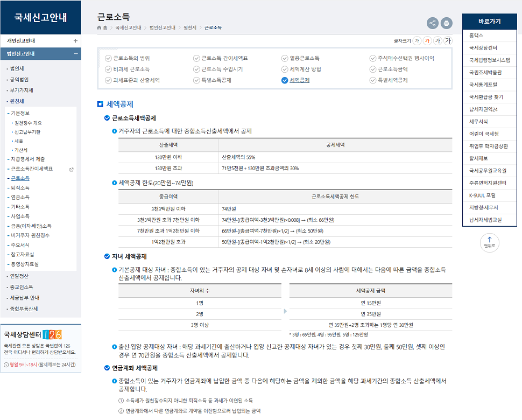The width and height of the screenshot is (522, 420).
Task: Open 사업소득 sidebar menu item
Action: tap(20, 216)
